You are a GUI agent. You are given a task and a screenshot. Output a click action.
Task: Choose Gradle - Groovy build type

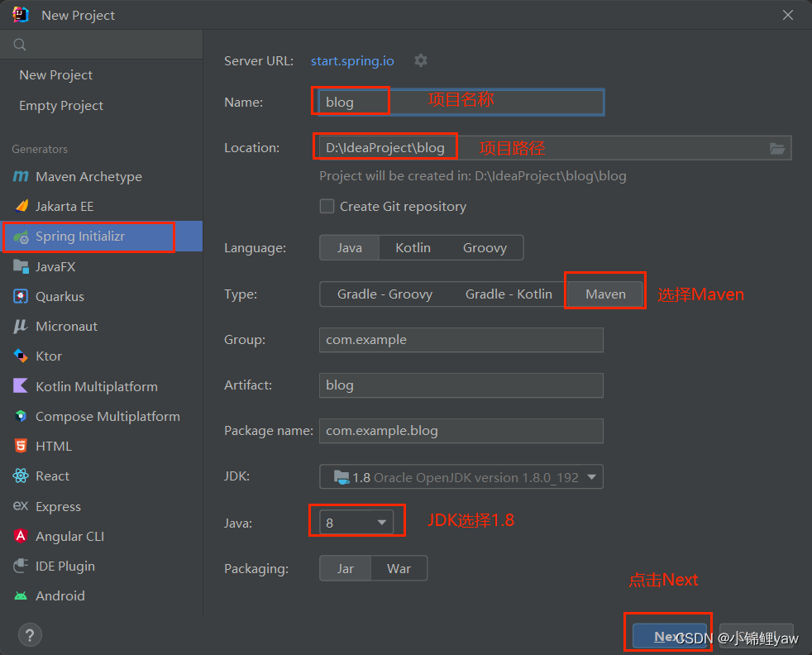385,294
